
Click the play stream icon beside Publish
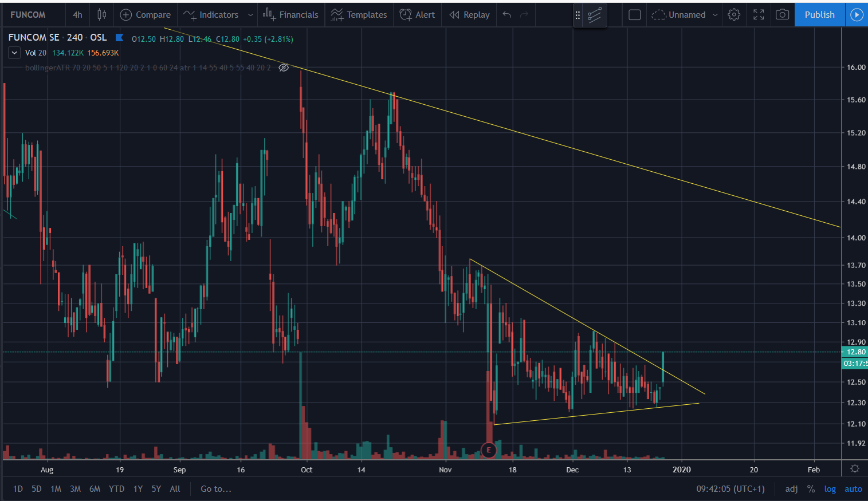pos(857,14)
